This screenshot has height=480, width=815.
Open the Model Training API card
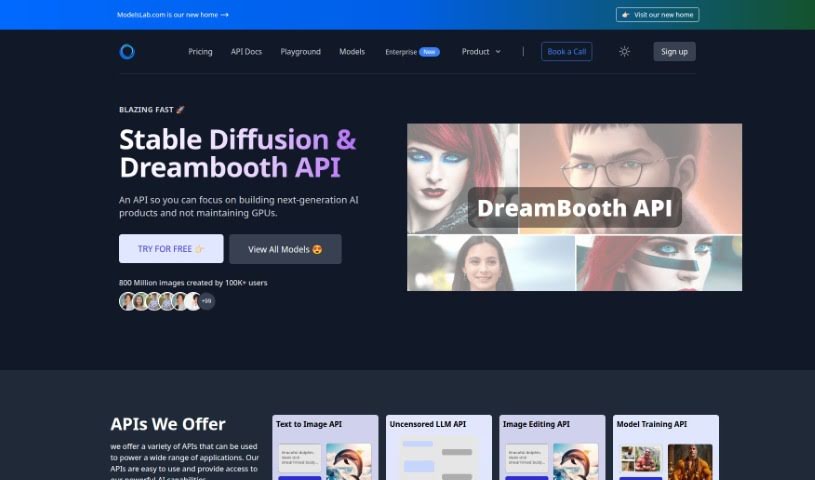point(666,447)
